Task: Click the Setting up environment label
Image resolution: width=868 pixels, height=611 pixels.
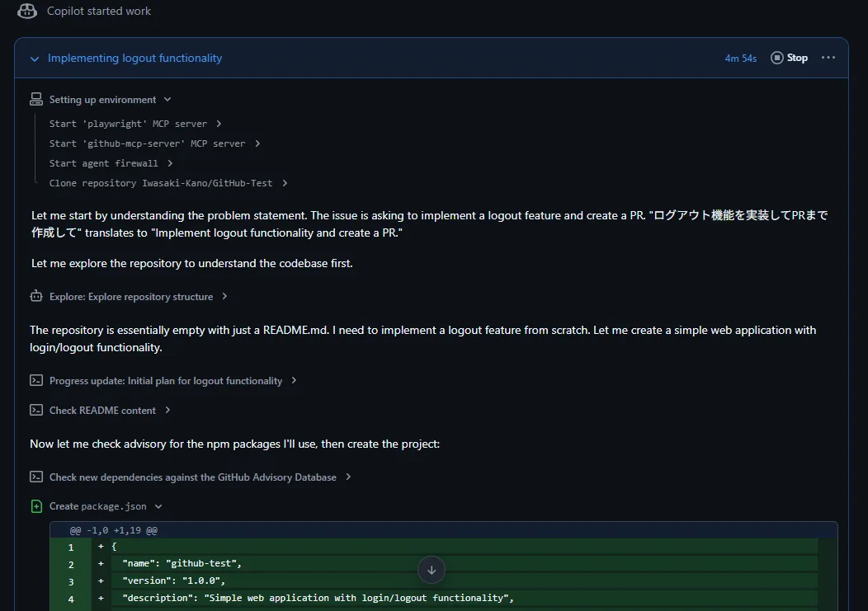Action: click(x=102, y=100)
